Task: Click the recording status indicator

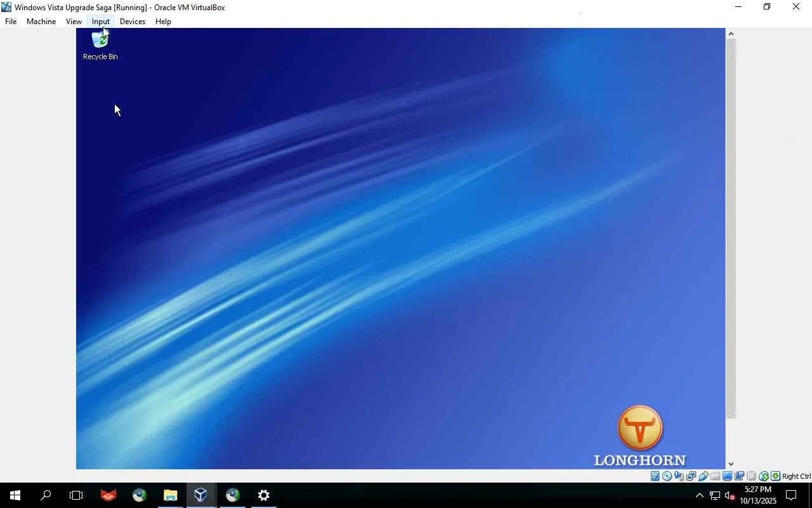Action: click(740, 476)
